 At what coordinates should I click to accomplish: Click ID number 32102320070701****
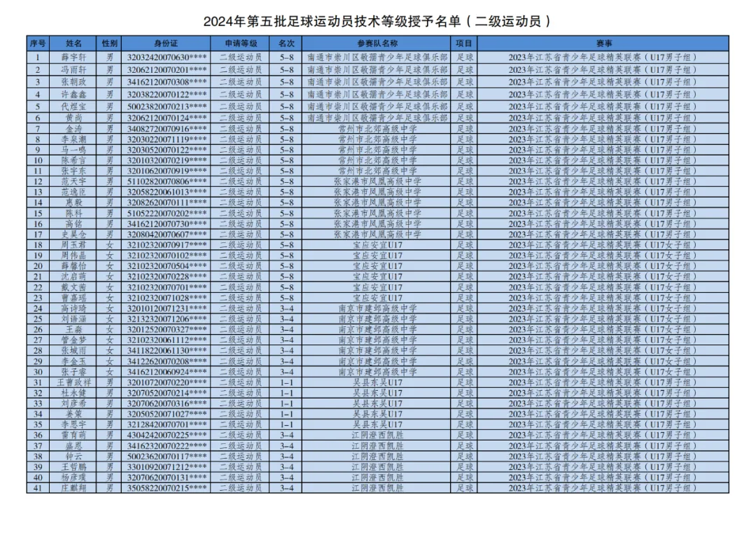(x=167, y=287)
